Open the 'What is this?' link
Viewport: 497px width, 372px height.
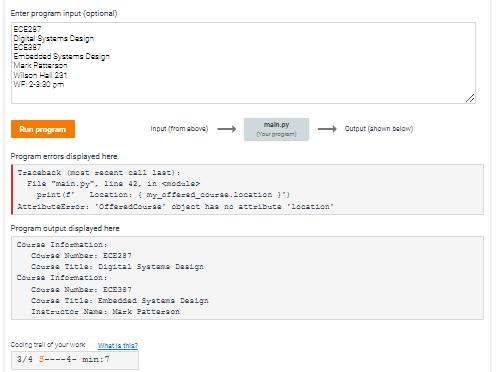(118, 345)
